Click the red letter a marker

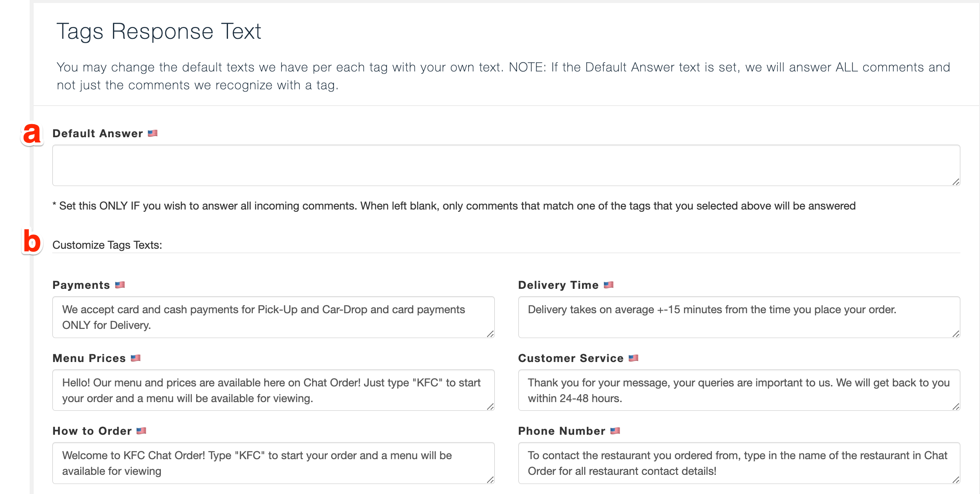[x=32, y=133]
